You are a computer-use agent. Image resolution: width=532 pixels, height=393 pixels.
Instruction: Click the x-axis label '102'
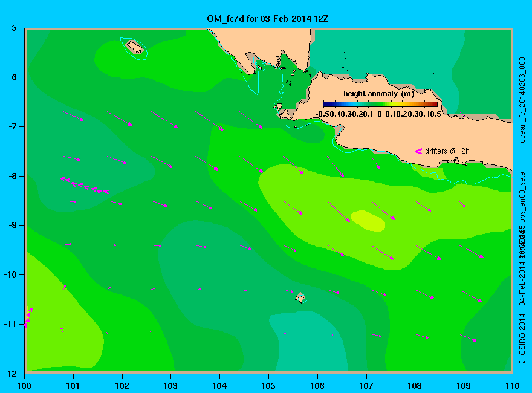click(122, 386)
